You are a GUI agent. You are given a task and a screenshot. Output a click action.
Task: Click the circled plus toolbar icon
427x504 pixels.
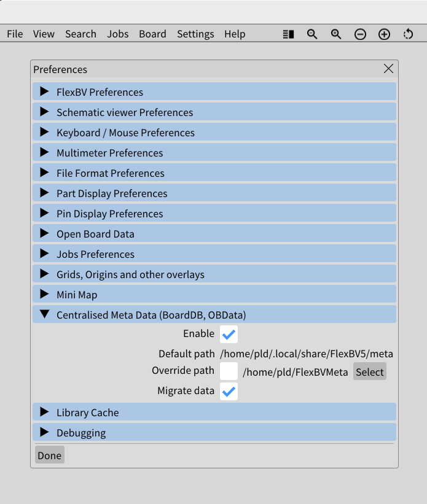coord(384,34)
